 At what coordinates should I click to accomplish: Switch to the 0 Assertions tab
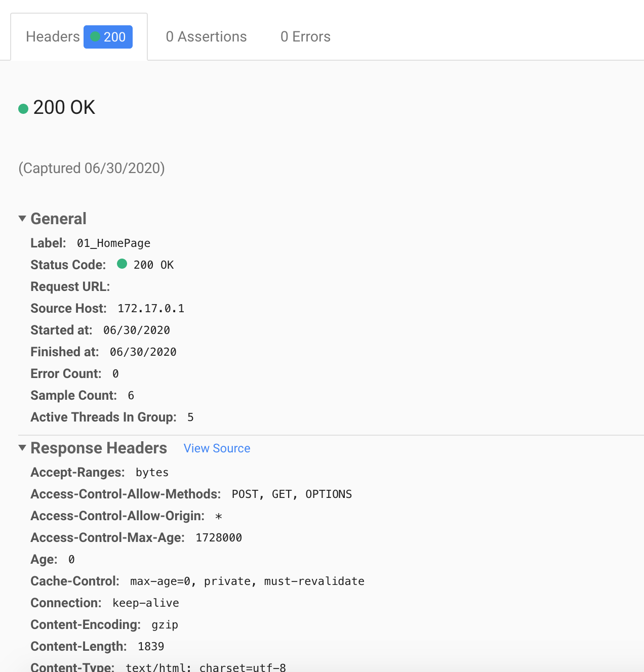(x=207, y=37)
